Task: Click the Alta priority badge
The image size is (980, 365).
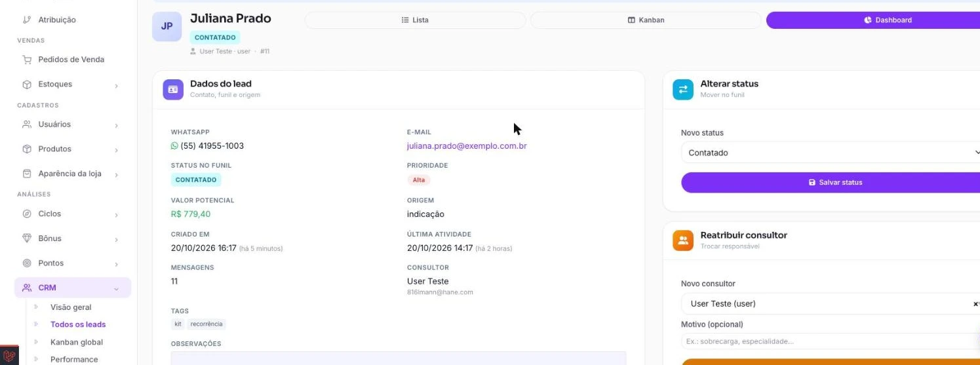Action: (419, 180)
